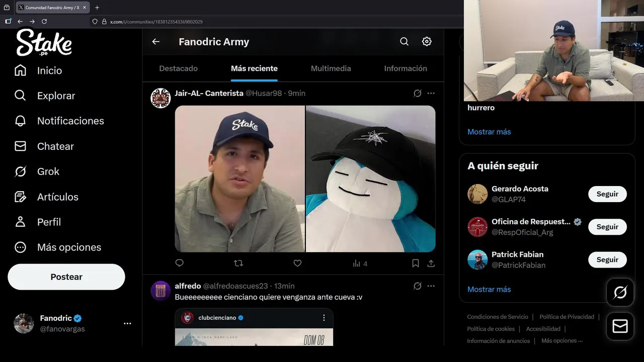Click Mostrar más under A quién seguir
The width and height of the screenshot is (644, 362).
coord(489,289)
